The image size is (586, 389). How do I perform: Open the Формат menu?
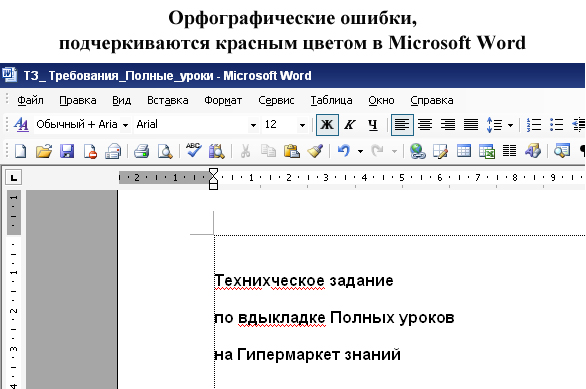tap(223, 101)
